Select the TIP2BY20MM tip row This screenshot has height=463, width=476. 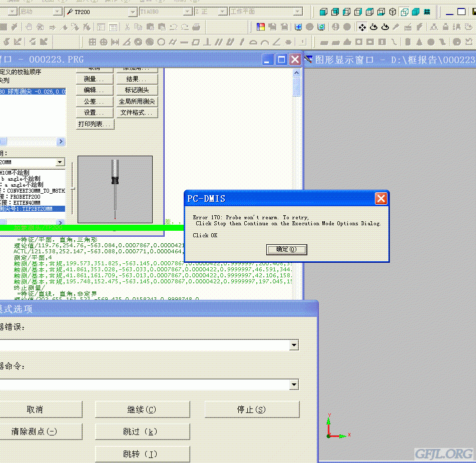click(33, 209)
